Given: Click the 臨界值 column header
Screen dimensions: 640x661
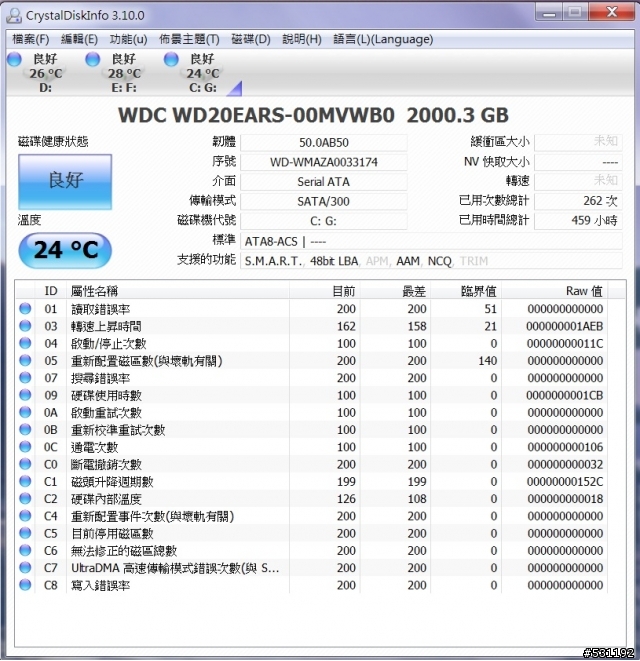Looking at the screenshot, I should [x=466, y=291].
